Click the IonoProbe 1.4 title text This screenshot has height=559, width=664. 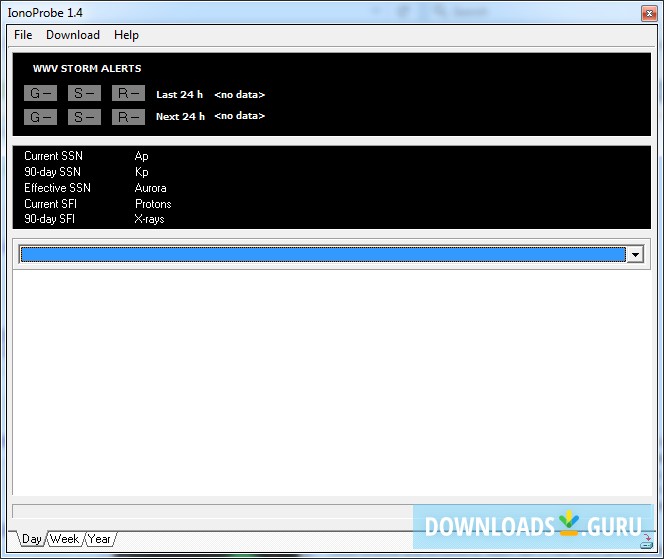click(x=45, y=13)
